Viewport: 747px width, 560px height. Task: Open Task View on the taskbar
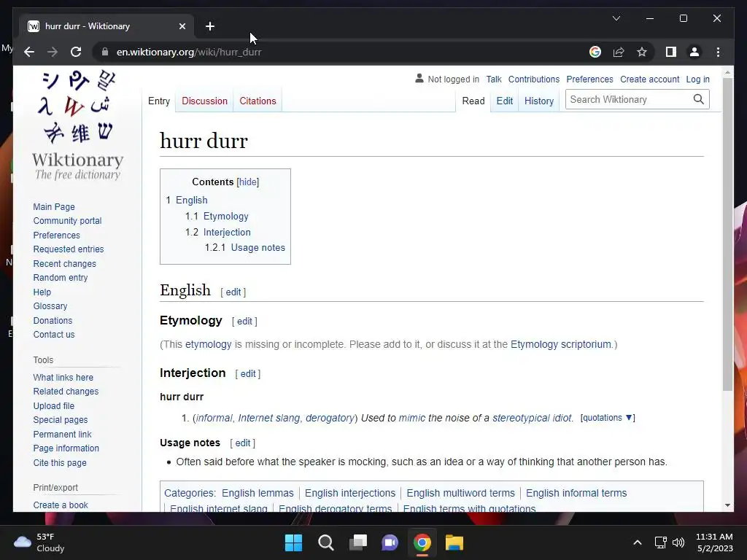[358, 542]
